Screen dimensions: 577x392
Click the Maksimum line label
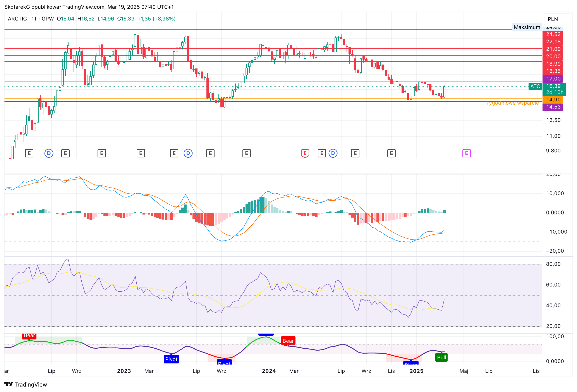coord(527,27)
